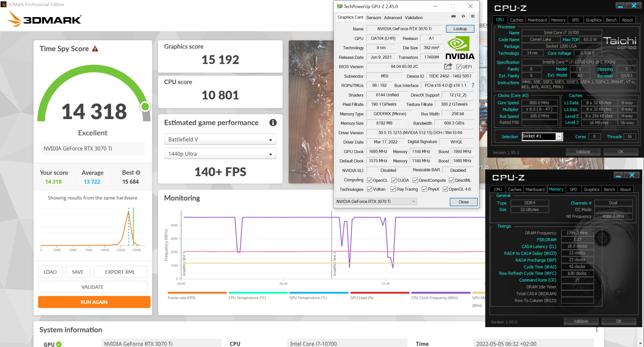
Task: Click the GPU-Z refresh icon
Action: click(x=463, y=16)
